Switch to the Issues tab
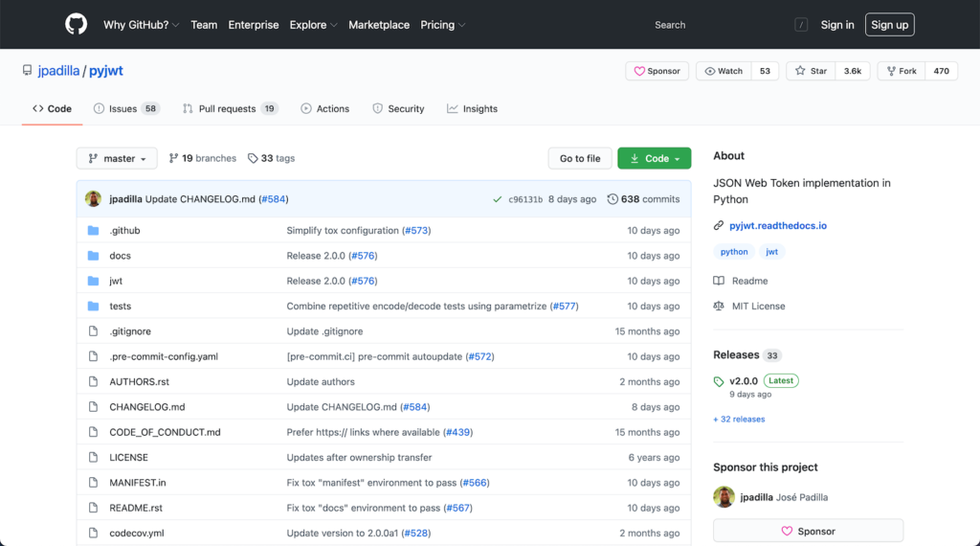980x546 pixels. (x=126, y=109)
